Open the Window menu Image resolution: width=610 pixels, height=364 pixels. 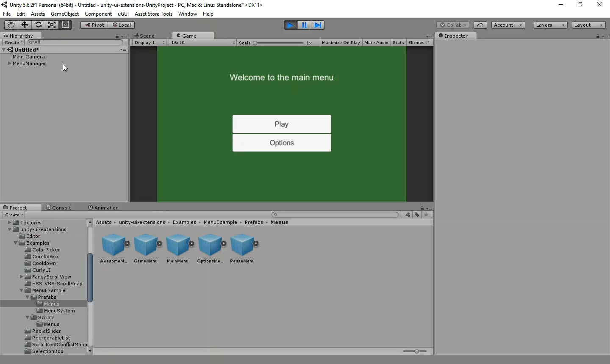pyautogui.click(x=188, y=14)
